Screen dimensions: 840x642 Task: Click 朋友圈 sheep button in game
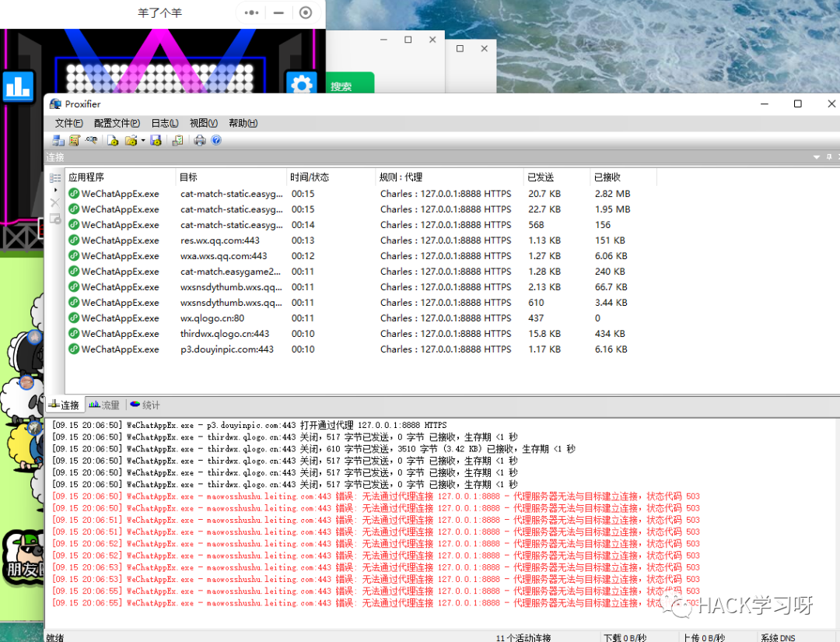coord(23,557)
